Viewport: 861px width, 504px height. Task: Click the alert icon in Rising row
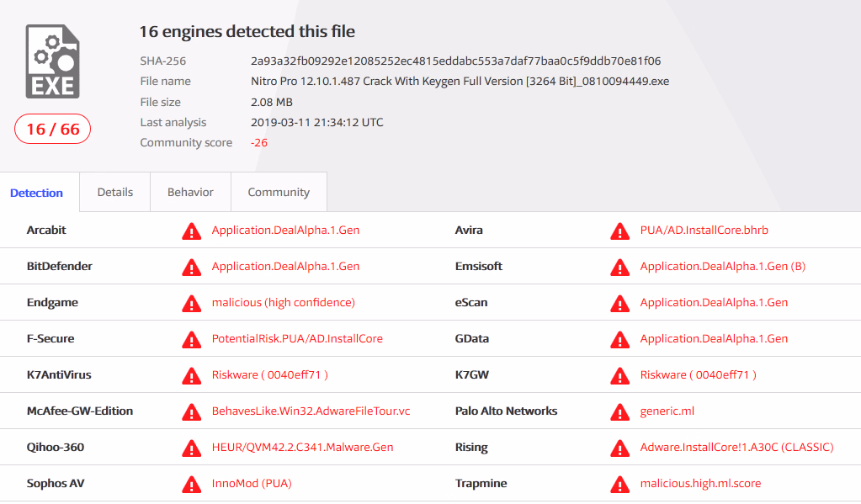click(619, 448)
